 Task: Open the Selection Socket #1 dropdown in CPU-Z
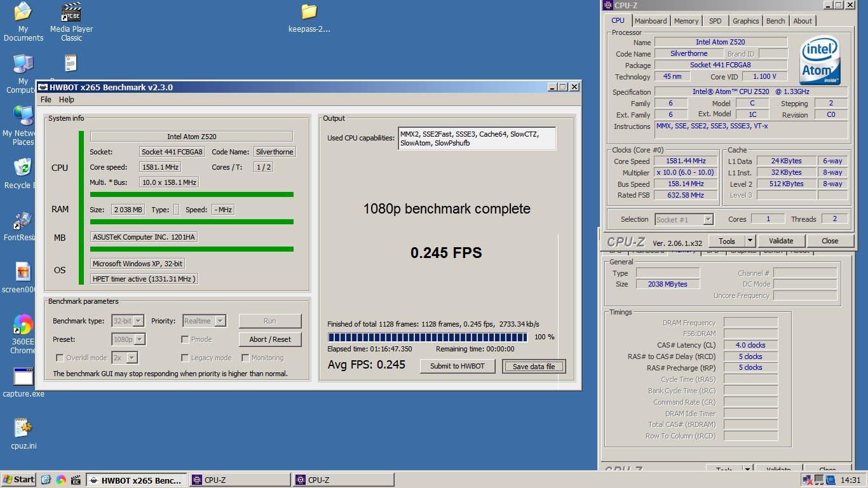684,219
